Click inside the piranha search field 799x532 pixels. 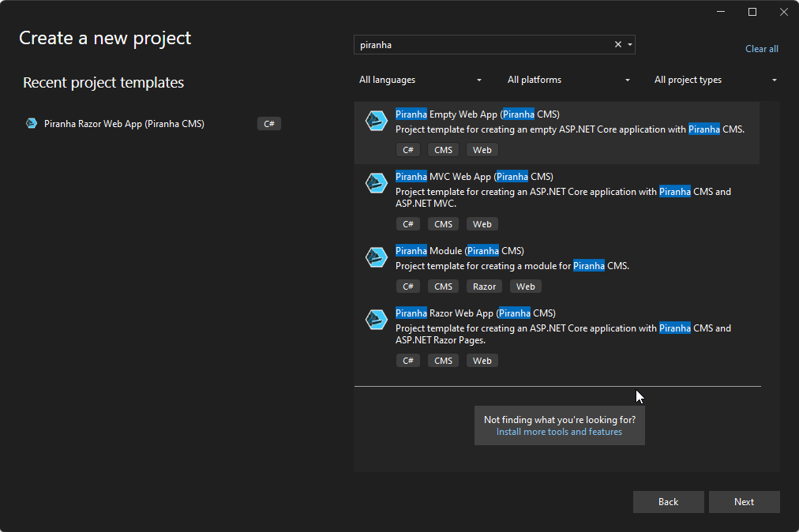(x=482, y=44)
